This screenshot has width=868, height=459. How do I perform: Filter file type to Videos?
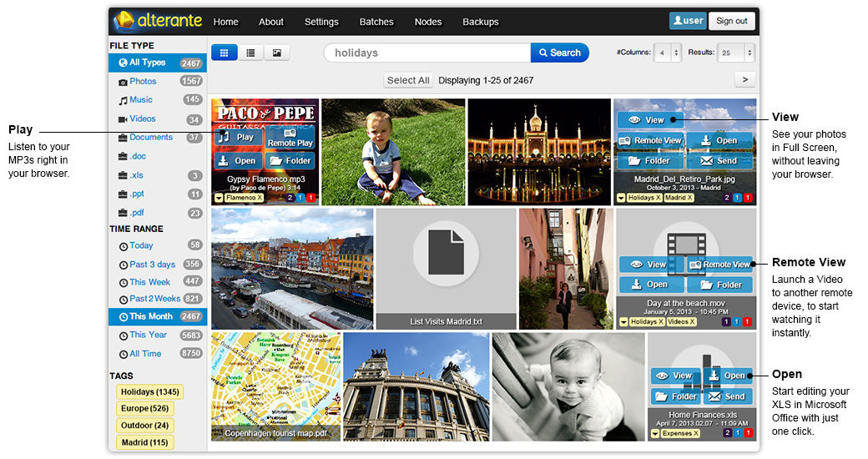tap(158, 119)
